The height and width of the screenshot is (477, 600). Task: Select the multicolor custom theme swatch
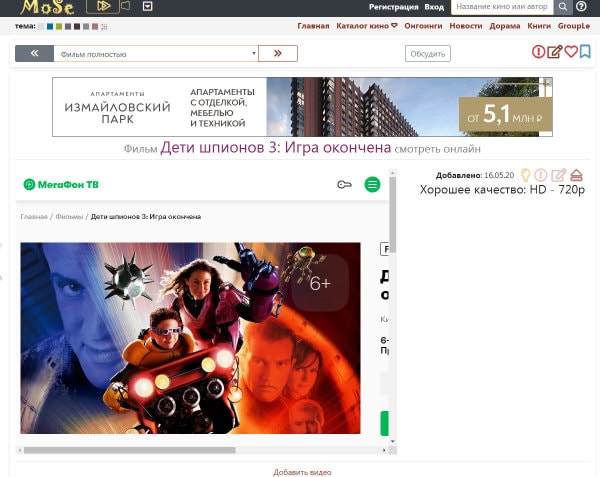[104, 26]
